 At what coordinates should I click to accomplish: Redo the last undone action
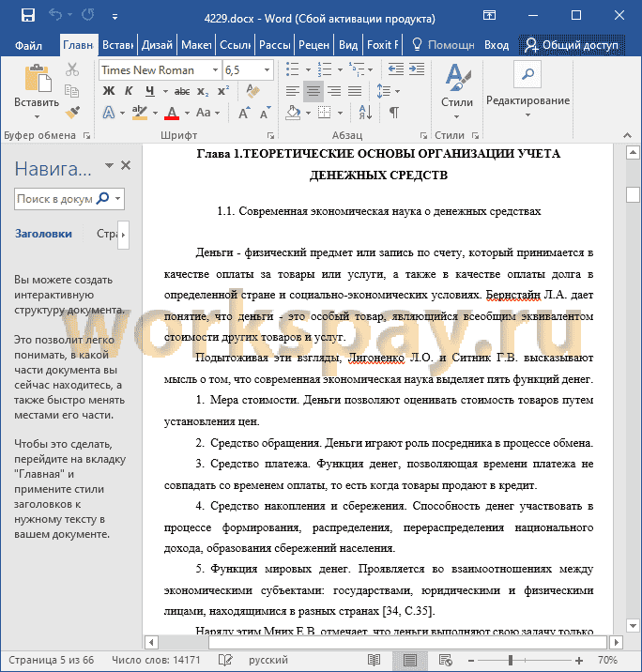pos(88,15)
